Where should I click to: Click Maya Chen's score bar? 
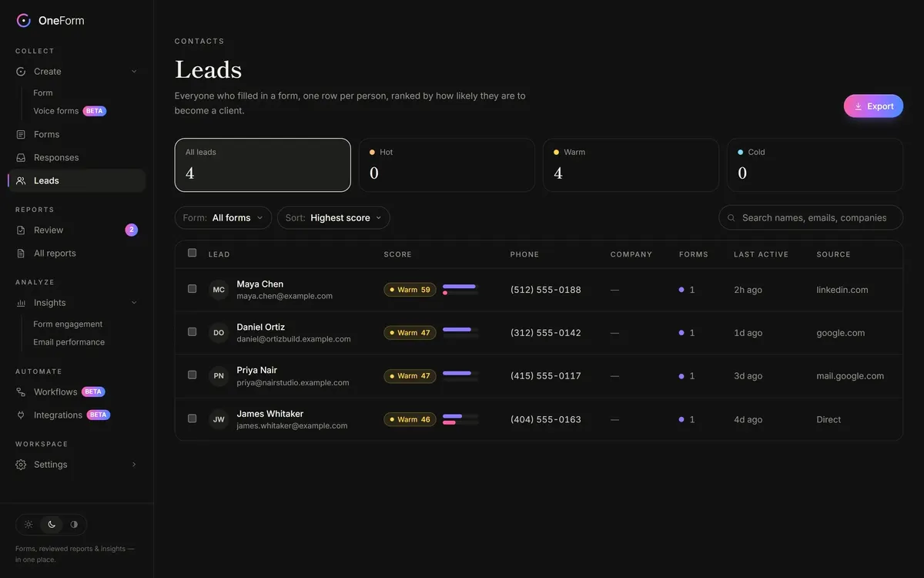click(x=460, y=290)
